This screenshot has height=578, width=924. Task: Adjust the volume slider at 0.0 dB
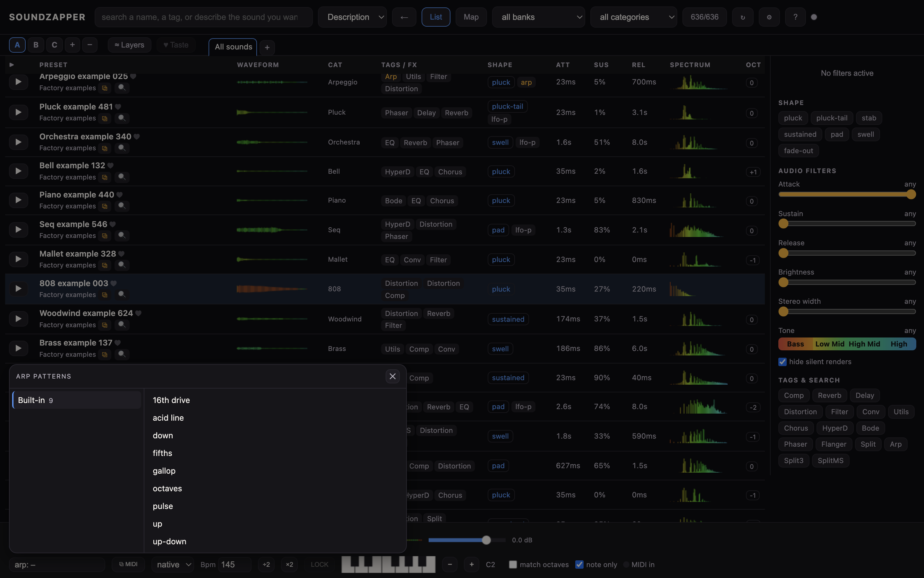click(486, 540)
